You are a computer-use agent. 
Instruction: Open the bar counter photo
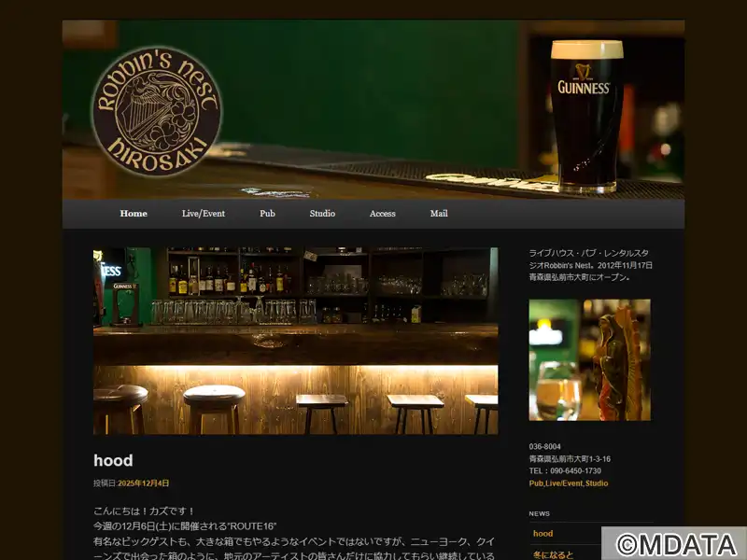point(296,341)
